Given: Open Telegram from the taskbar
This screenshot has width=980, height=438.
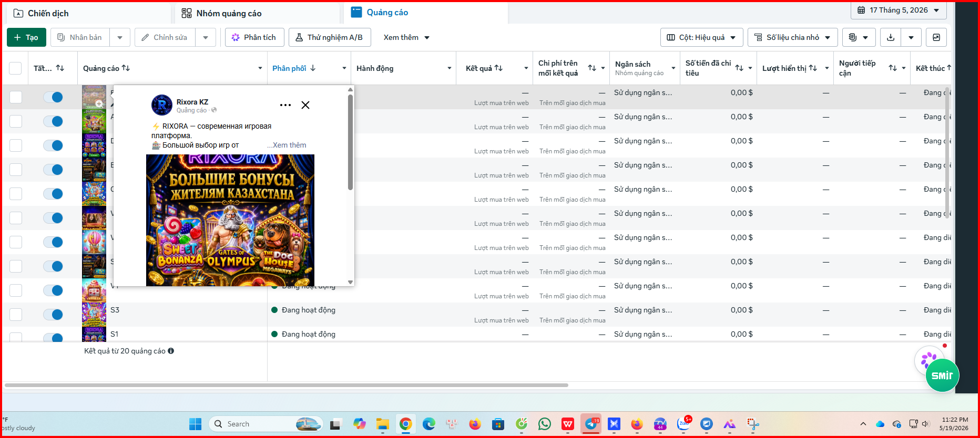Looking at the screenshot, I should click(x=591, y=424).
